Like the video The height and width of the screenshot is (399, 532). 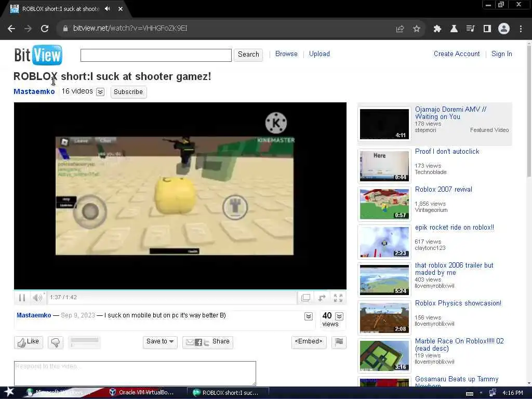[x=29, y=342]
